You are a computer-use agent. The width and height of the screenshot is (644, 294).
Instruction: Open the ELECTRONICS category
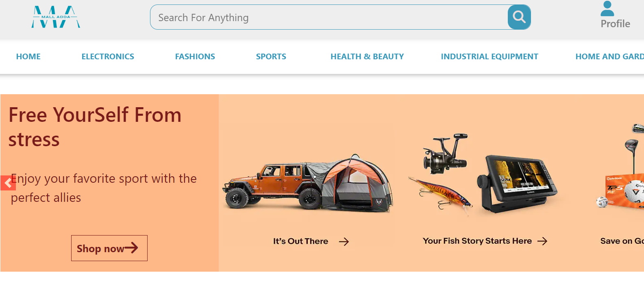108,56
